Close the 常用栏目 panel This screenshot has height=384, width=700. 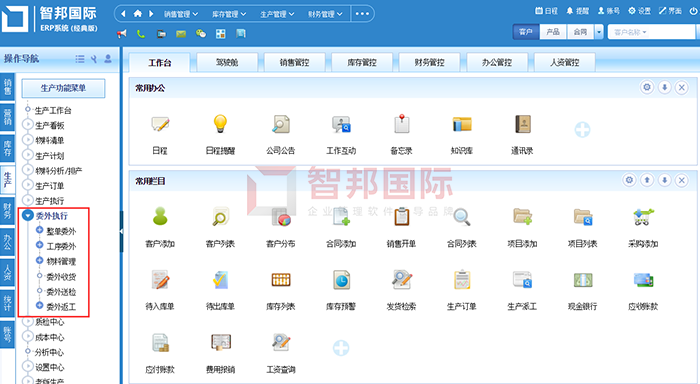(x=682, y=180)
